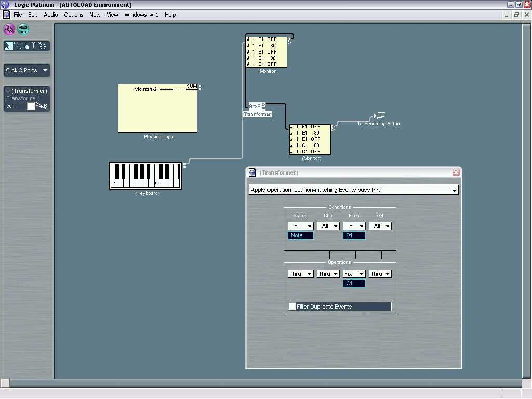Click the 'C1 80' row in bottom Monitor

[310, 145]
